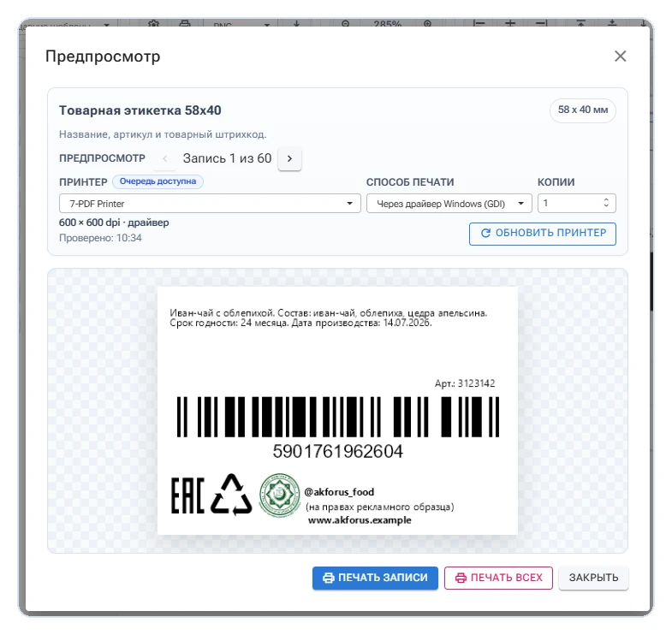Screen dimensions: 672x635
Task: Go to the next record with the chevron
Action: point(289,158)
